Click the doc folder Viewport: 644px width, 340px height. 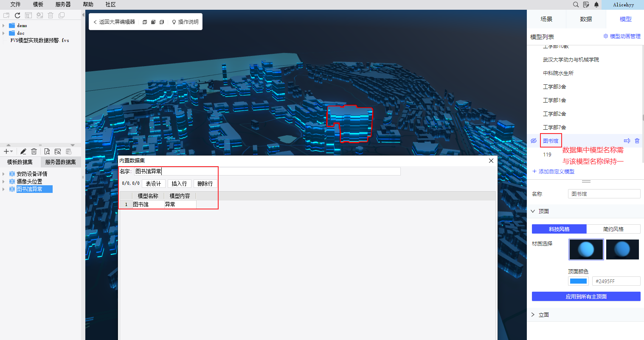pos(17,33)
